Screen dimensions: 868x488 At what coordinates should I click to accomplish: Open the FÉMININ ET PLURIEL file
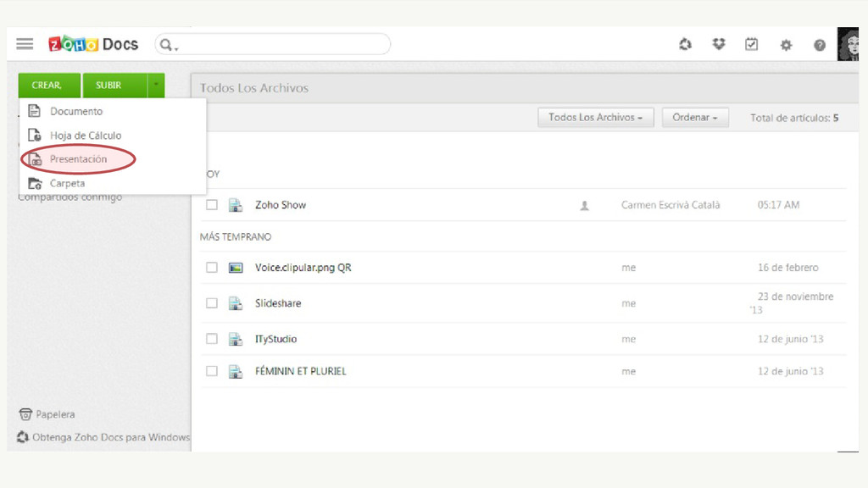coord(301,371)
